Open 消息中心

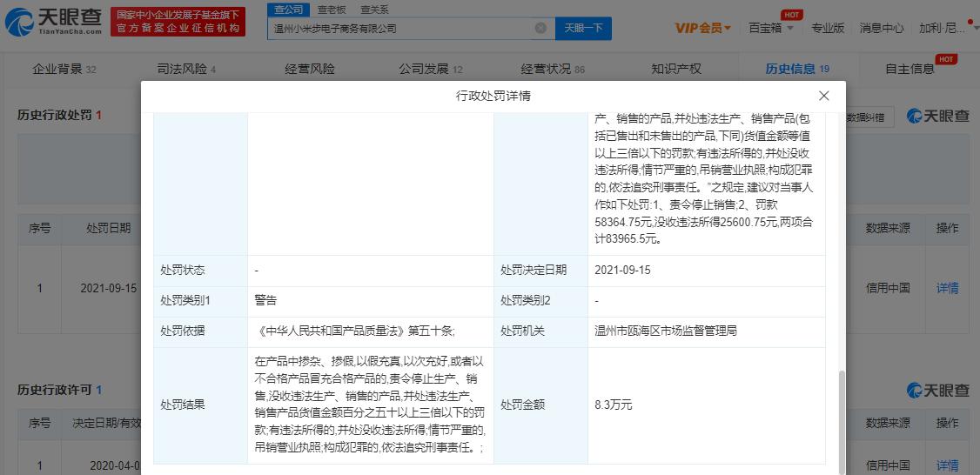[x=882, y=28]
